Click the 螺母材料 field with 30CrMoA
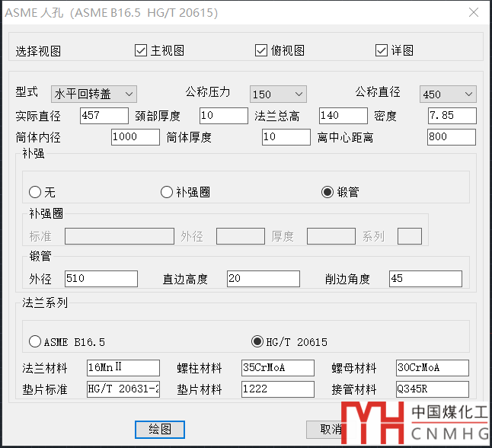The height and width of the screenshot is (448, 492). click(x=433, y=368)
